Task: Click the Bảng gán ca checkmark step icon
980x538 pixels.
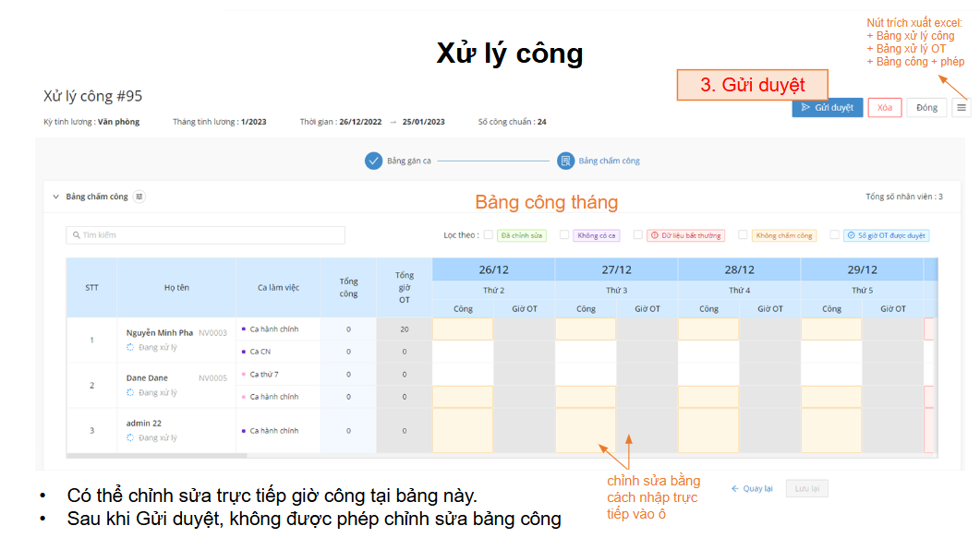Action: tap(373, 161)
